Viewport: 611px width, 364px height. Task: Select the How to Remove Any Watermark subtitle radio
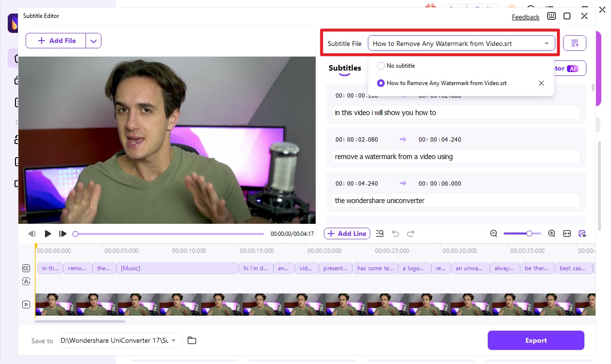tap(381, 83)
